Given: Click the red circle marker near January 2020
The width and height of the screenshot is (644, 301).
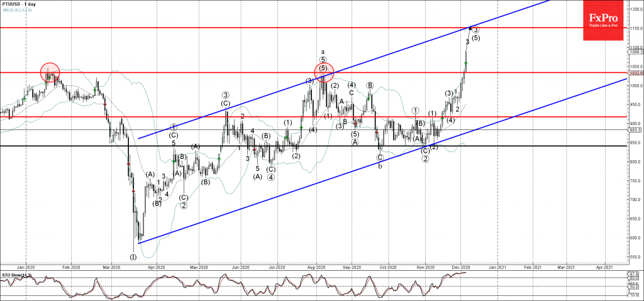Looking at the screenshot, I should coord(50,72).
